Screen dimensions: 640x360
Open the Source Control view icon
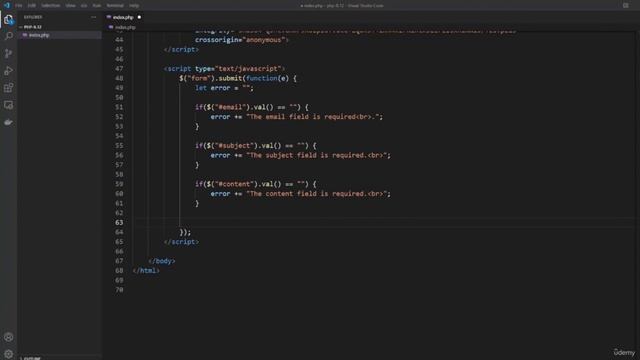click(x=8, y=53)
